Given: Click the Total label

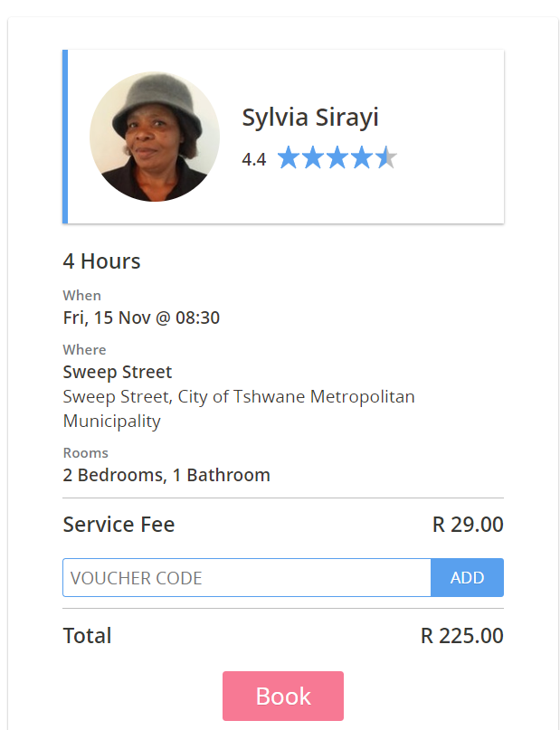Looking at the screenshot, I should tap(87, 636).
